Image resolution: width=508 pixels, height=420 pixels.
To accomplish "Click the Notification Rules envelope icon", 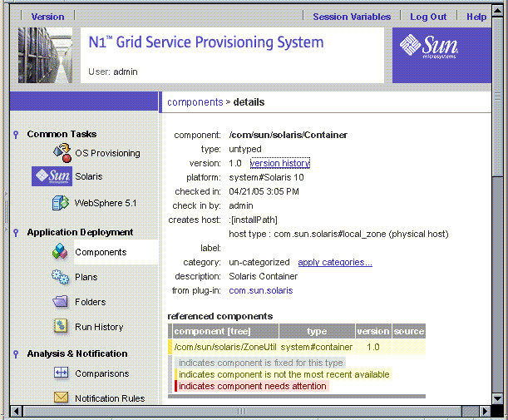I will point(61,398).
